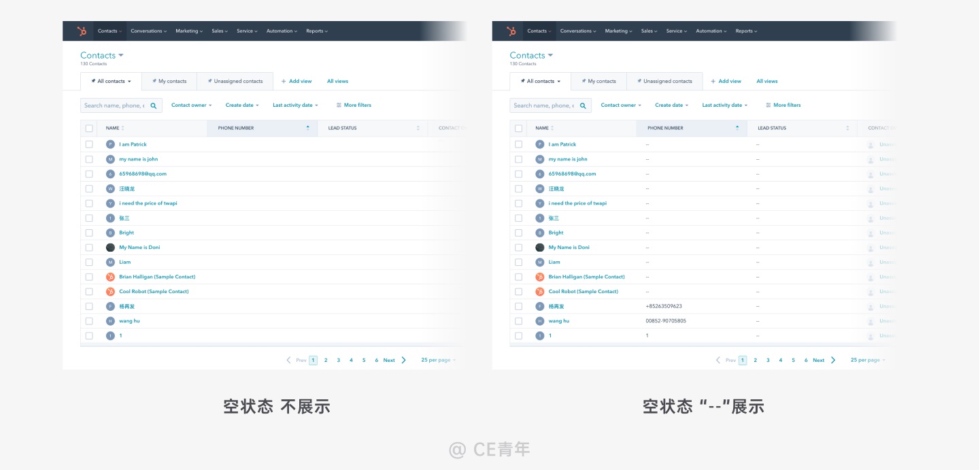The height and width of the screenshot is (470, 980).
Task: Click Liam avatar icon in left screenshot
Action: 110,262
